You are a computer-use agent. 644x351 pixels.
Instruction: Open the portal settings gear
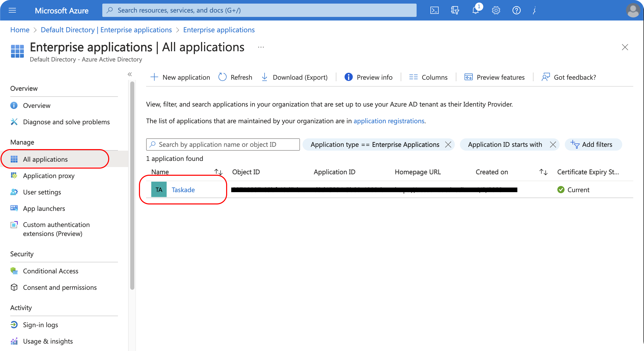(496, 11)
